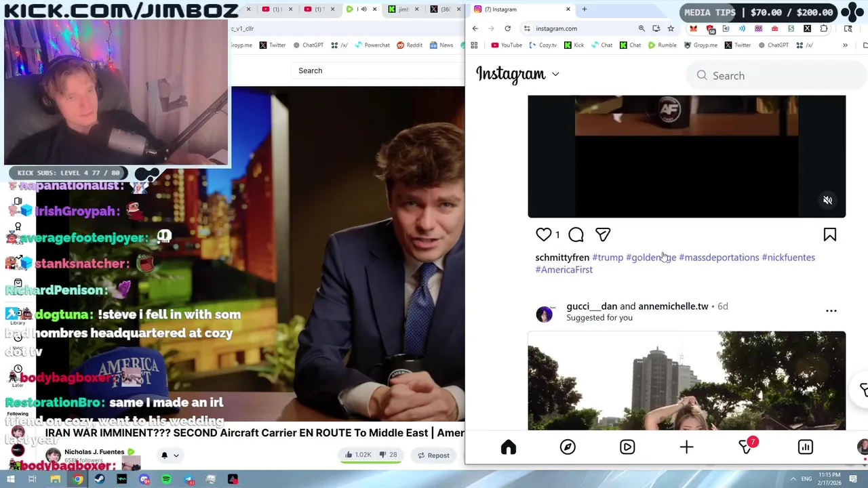Open Telegram from the taskbar

click(x=189, y=479)
